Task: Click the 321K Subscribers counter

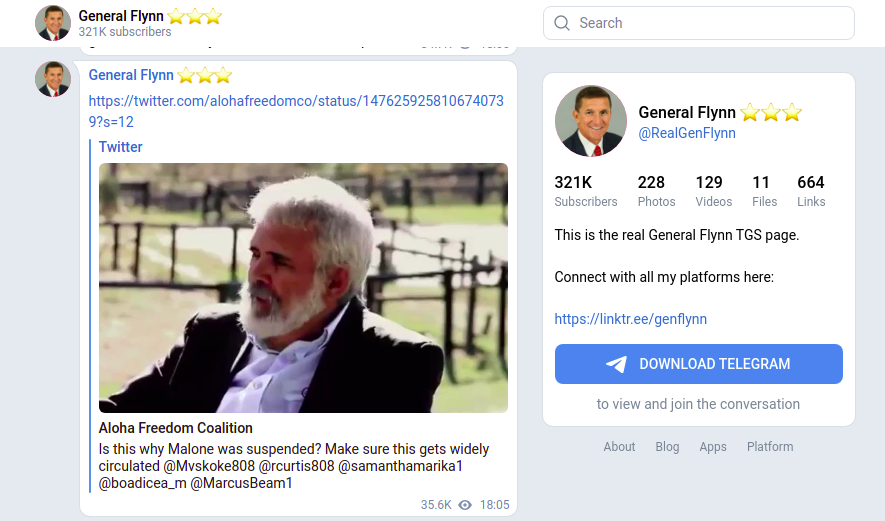Action: pyautogui.click(x=586, y=191)
